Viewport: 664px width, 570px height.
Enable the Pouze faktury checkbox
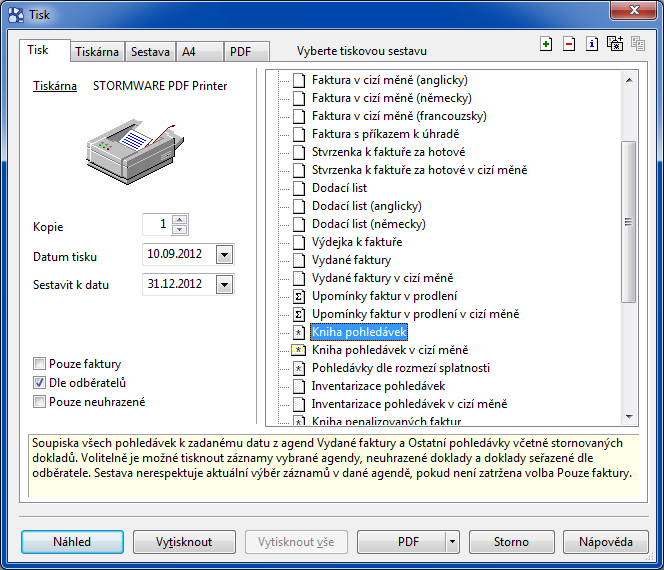pyautogui.click(x=40, y=364)
